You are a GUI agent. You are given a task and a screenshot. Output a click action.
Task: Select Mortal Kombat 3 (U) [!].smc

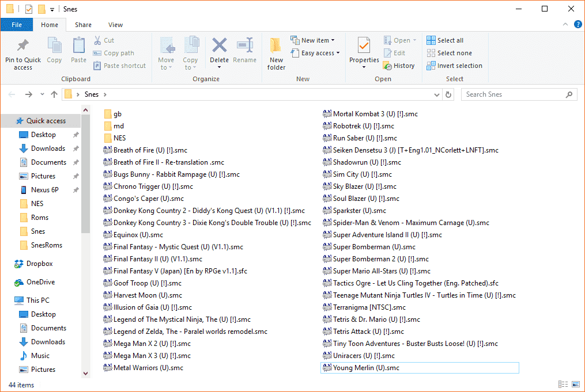pos(370,114)
